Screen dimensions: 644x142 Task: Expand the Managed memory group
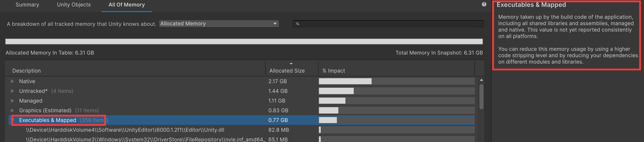(12, 101)
